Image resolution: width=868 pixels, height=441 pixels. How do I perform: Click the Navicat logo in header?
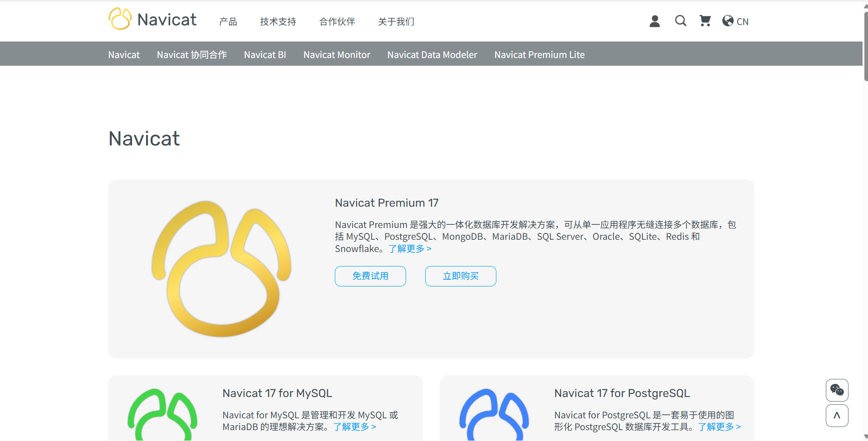click(152, 19)
